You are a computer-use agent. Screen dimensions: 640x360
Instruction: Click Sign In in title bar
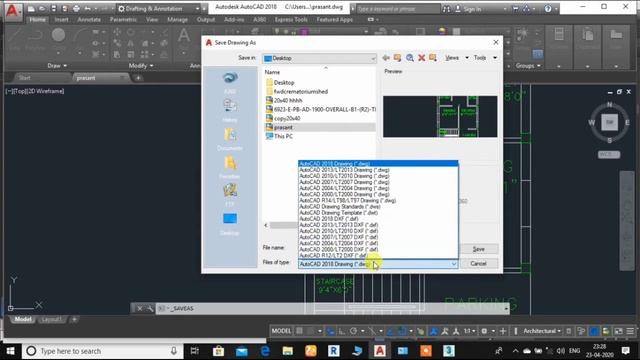(x=468, y=9)
